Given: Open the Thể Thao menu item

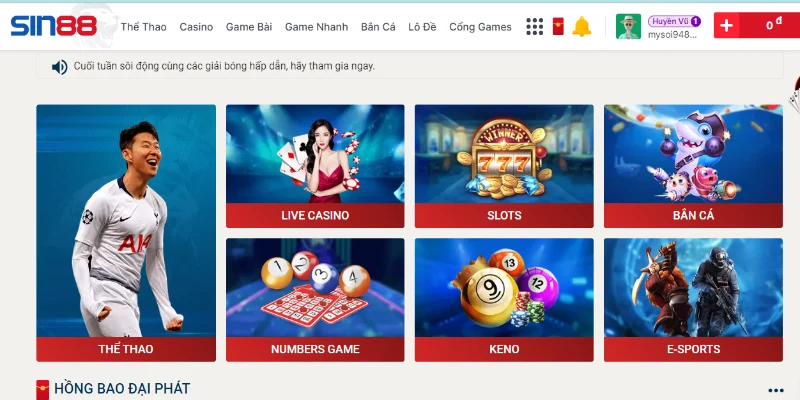Looking at the screenshot, I should coord(143,27).
